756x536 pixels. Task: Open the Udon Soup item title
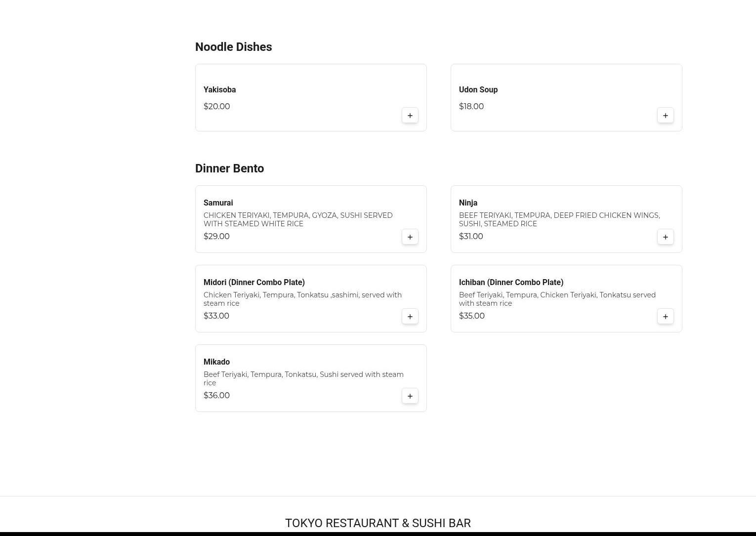pos(478,89)
